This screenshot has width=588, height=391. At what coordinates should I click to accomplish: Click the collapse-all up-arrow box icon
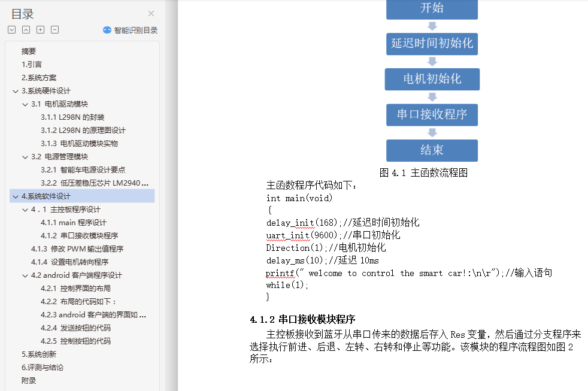[26, 29]
